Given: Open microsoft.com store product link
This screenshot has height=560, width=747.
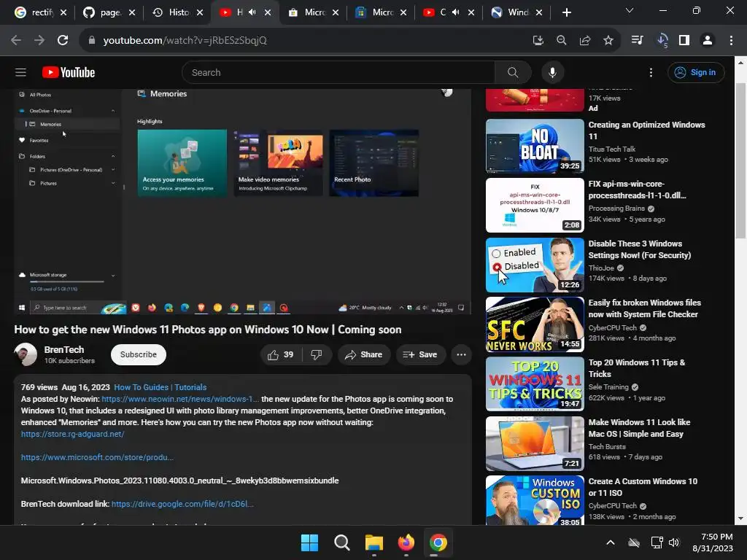Looking at the screenshot, I should pos(97,457).
